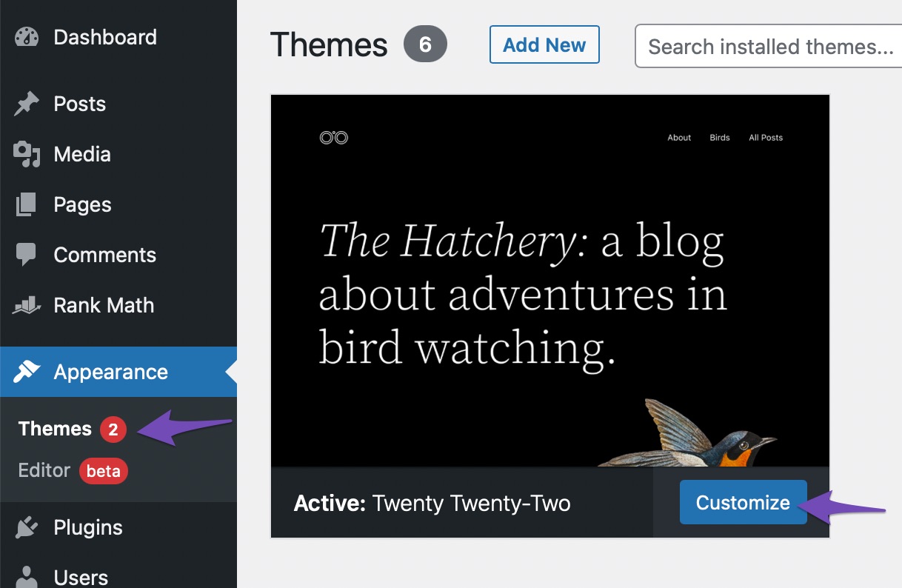Click the Comments speech bubble icon

tap(27, 255)
